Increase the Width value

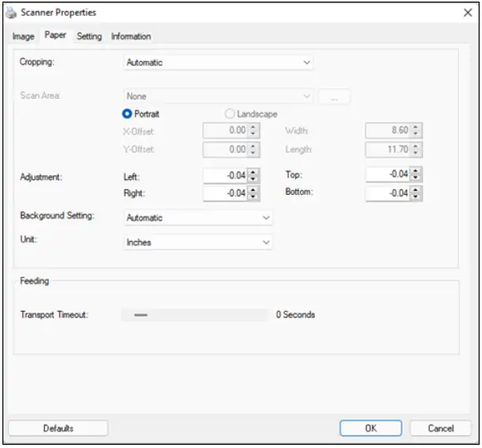415,127
